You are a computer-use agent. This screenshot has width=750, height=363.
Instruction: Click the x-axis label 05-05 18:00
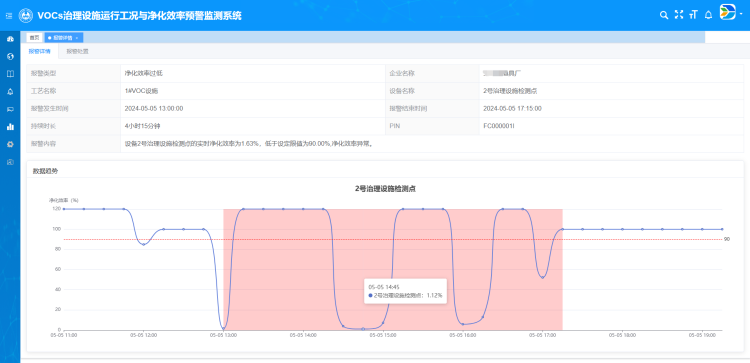click(x=622, y=336)
